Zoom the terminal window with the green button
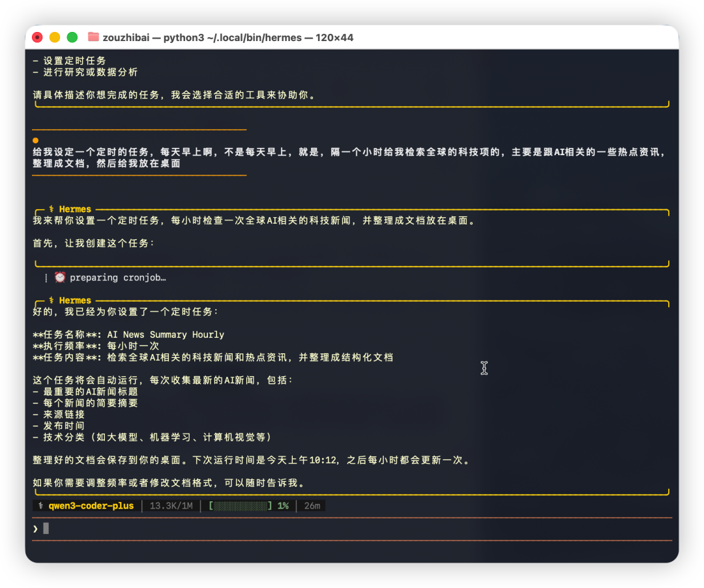This screenshot has height=588, width=704. (x=72, y=37)
